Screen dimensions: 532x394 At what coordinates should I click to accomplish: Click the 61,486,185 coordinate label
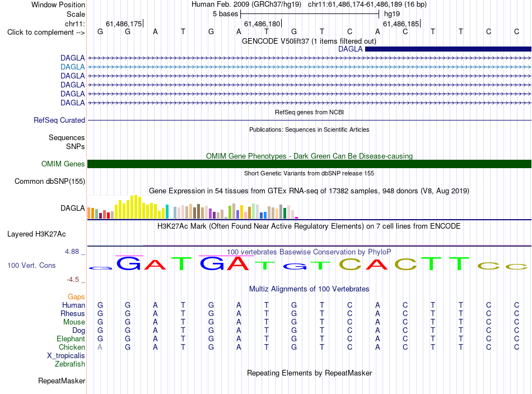(x=401, y=24)
